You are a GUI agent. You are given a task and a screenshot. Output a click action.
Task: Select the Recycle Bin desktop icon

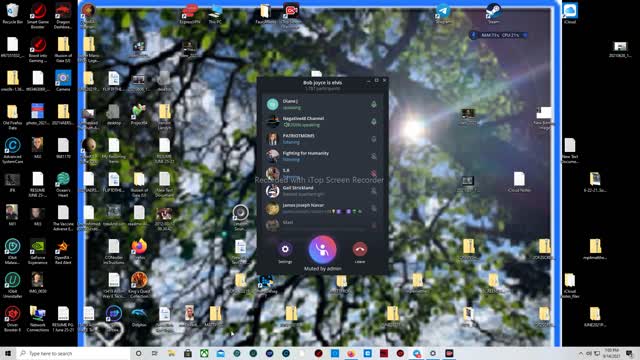click(12, 13)
